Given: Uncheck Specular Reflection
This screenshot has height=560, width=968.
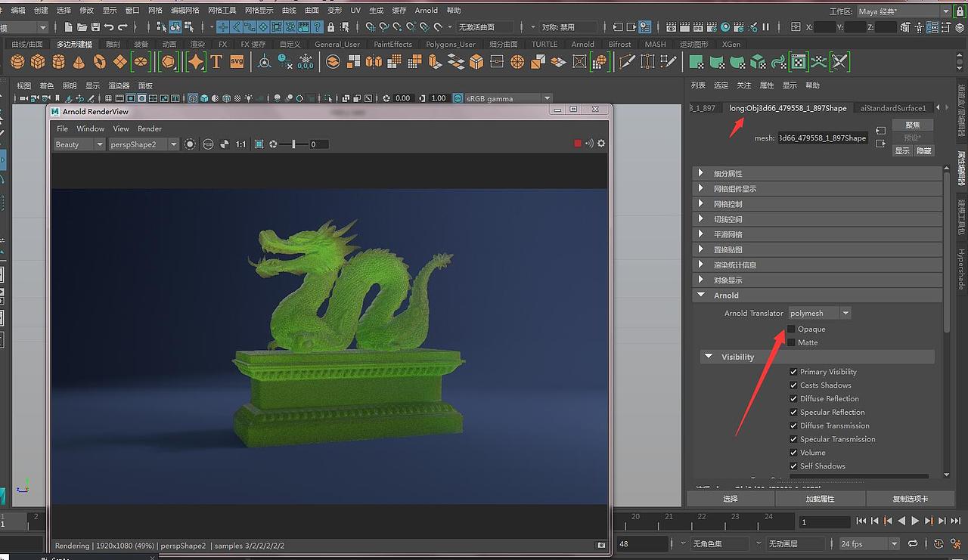Looking at the screenshot, I should pos(793,413).
